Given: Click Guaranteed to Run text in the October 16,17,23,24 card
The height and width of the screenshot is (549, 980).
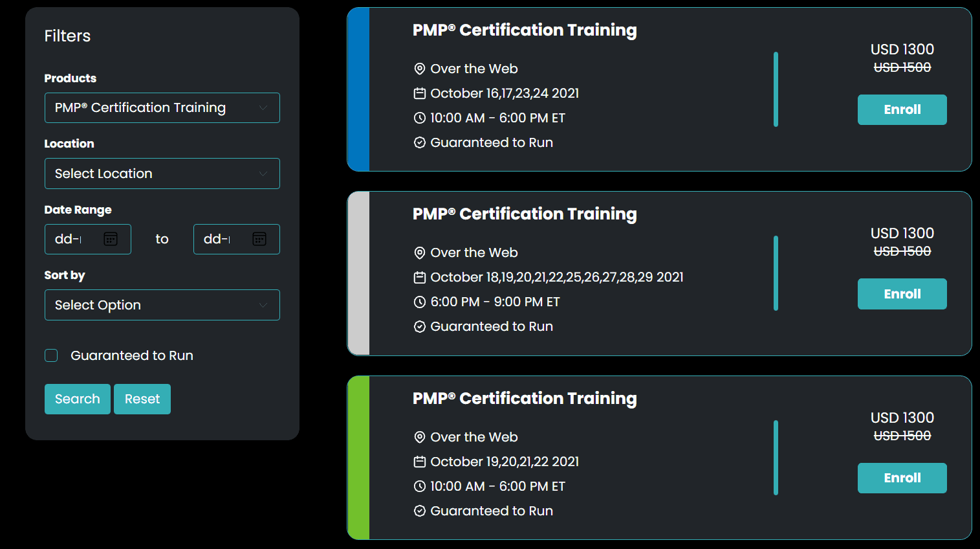Looking at the screenshot, I should coord(492,142).
